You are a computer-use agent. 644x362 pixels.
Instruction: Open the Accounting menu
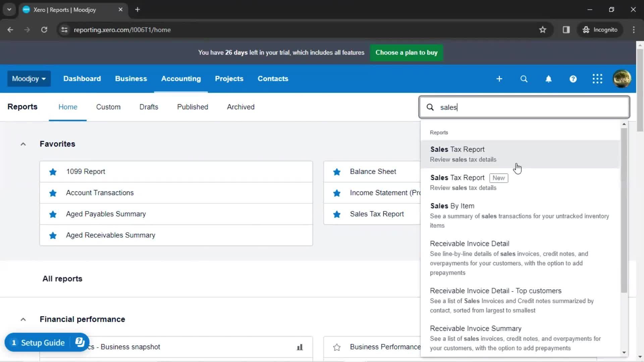click(181, 79)
